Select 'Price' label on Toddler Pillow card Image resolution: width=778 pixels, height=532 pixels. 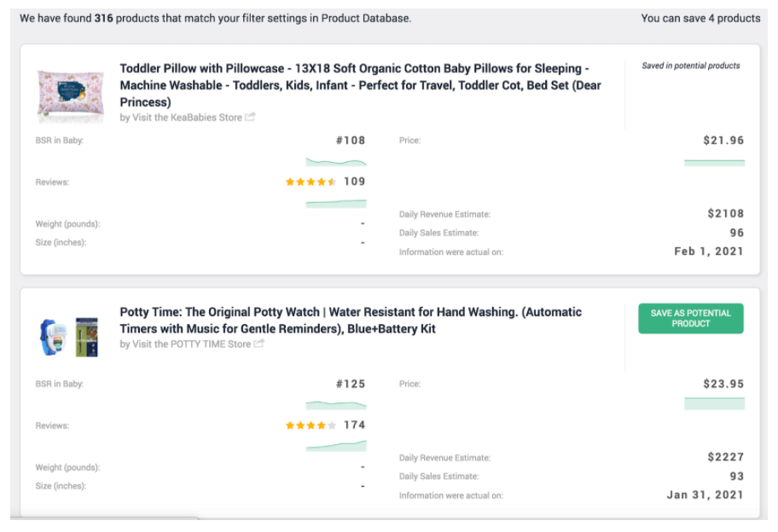409,141
